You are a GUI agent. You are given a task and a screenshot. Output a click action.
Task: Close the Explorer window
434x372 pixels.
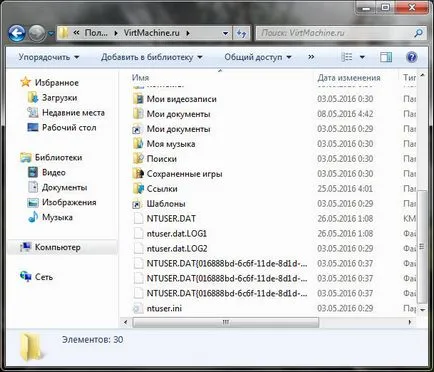pyautogui.click(x=412, y=8)
